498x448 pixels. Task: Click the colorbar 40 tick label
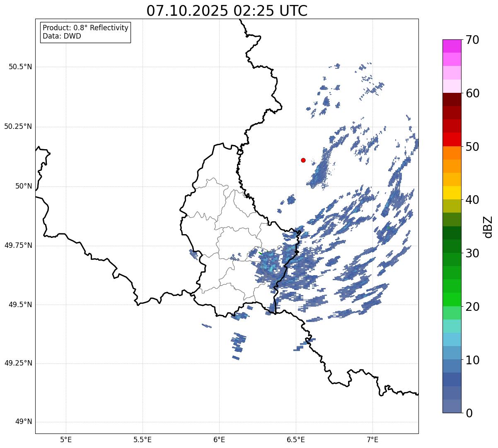472,200
